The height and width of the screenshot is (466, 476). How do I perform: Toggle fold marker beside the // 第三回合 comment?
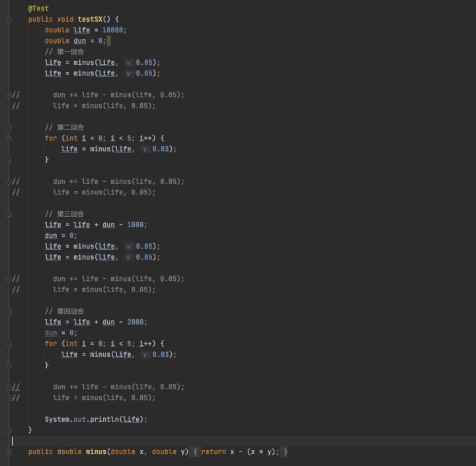9,214
